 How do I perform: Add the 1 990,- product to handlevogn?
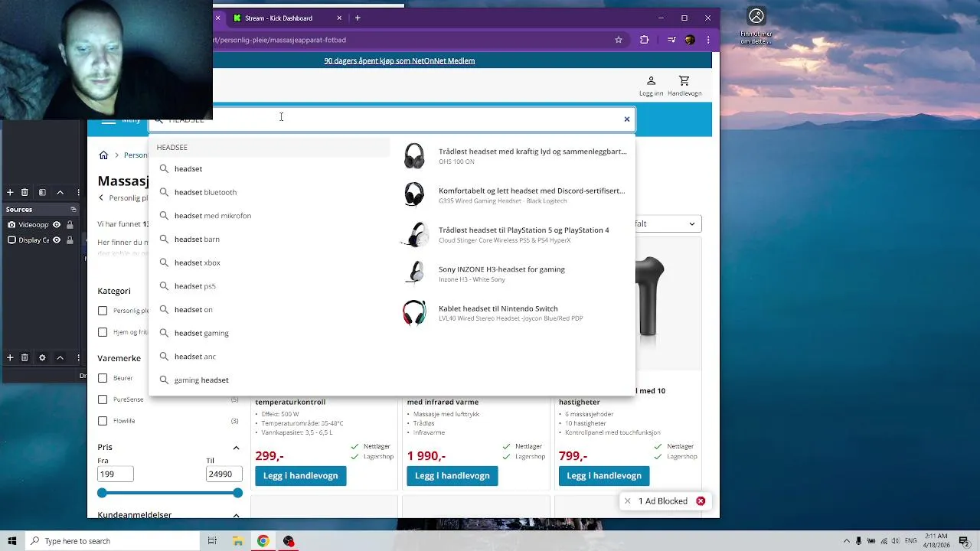click(x=452, y=476)
